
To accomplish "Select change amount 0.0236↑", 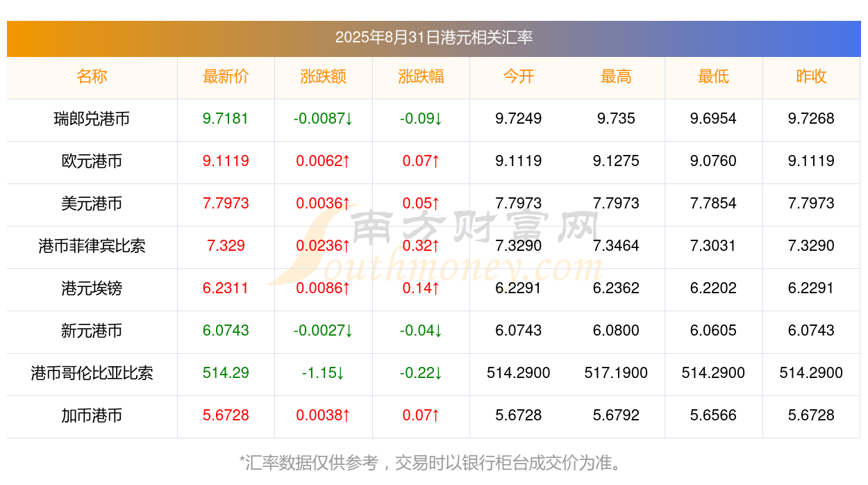I will 324,246.
